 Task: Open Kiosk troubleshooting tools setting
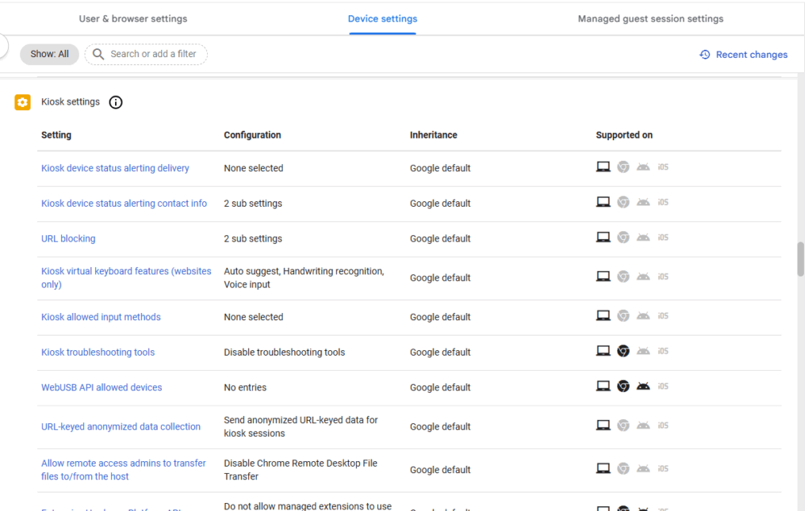(x=98, y=353)
